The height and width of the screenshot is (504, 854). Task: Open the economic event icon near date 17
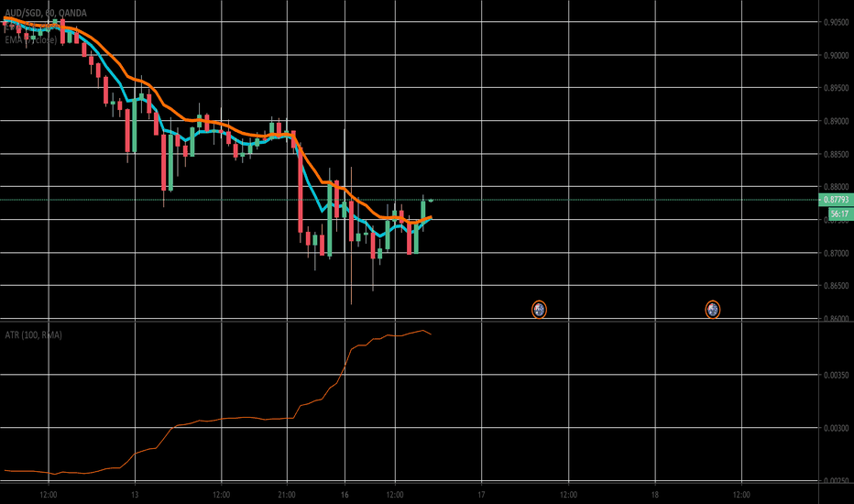pyautogui.click(x=539, y=310)
